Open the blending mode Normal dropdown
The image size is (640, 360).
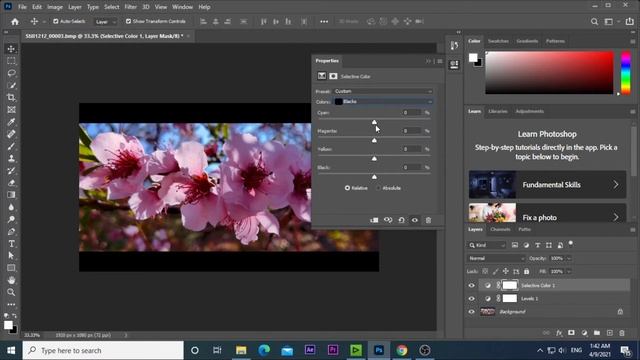[x=496, y=258]
